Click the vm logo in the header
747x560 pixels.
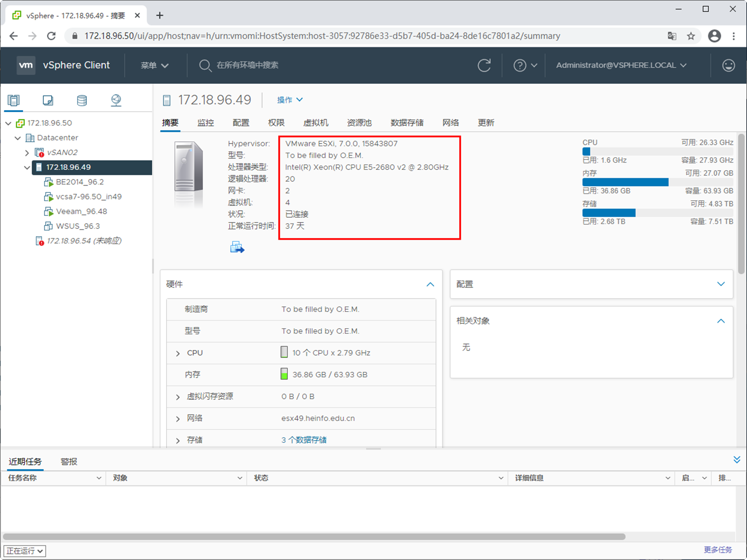tap(26, 65)
